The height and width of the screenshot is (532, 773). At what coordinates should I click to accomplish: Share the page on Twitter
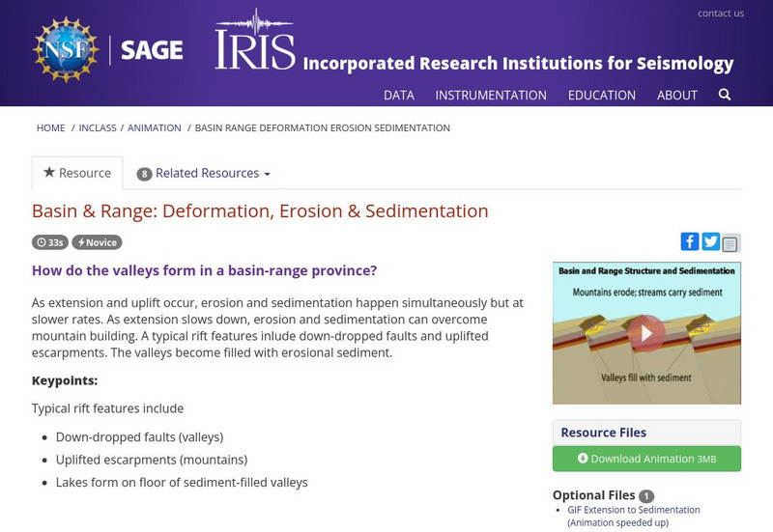[710, 241]
